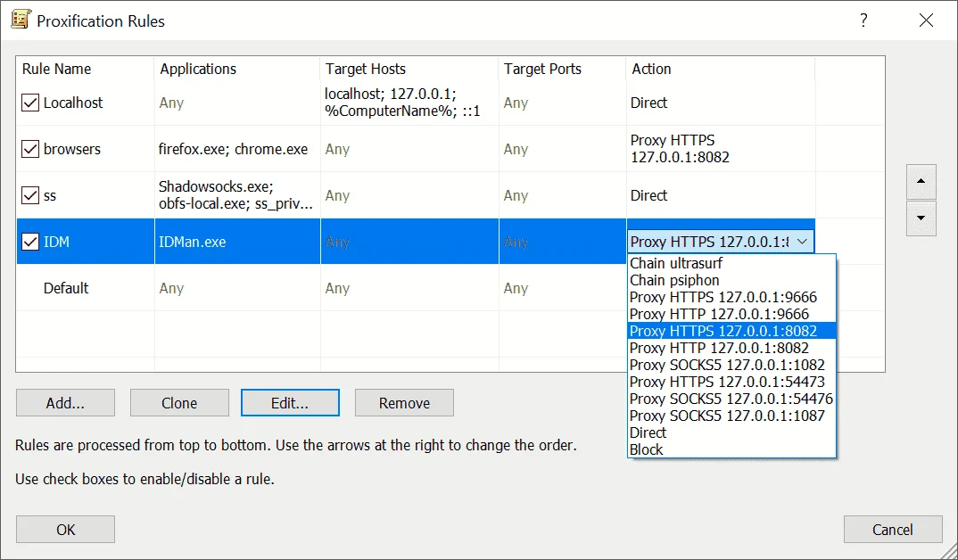The width and height of the screenshot is (958, 560).
Task: Click the Add... button
Action: [x=65, y=403]
